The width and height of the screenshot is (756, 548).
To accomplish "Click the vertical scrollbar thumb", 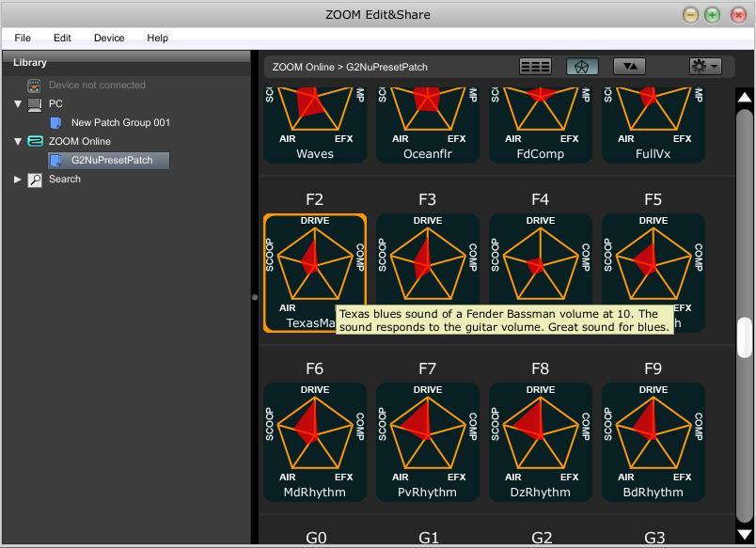I will (745, 337).
